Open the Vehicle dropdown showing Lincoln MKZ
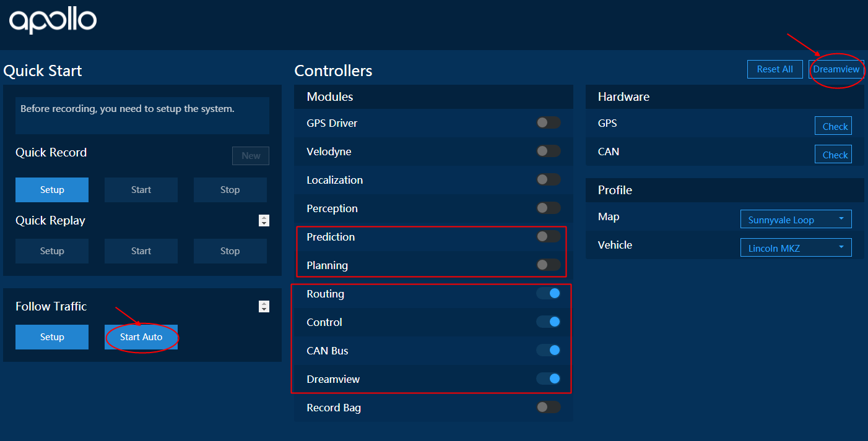The width and height of the screenshot is (868, 441). [796, 248]
